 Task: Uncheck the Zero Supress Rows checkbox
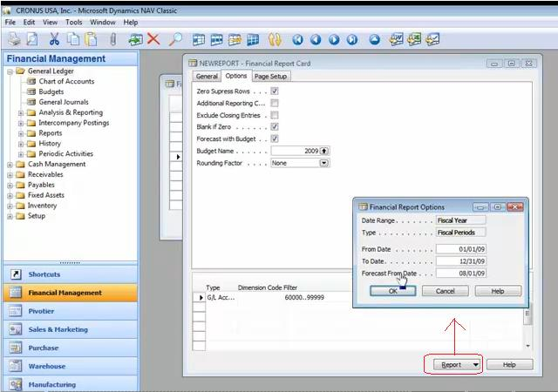pyautogui.click(x=275, y=91)
